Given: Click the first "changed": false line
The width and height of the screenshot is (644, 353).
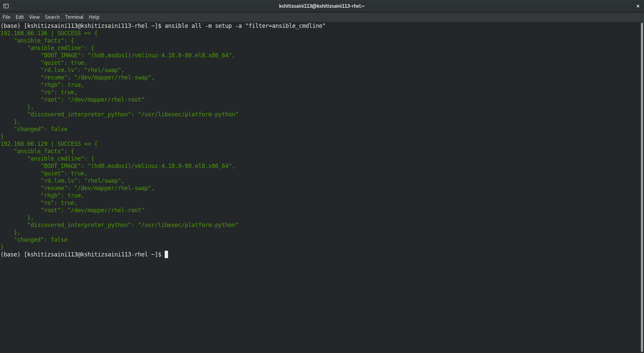Looking at the screenshot, I should pos(41,129).
